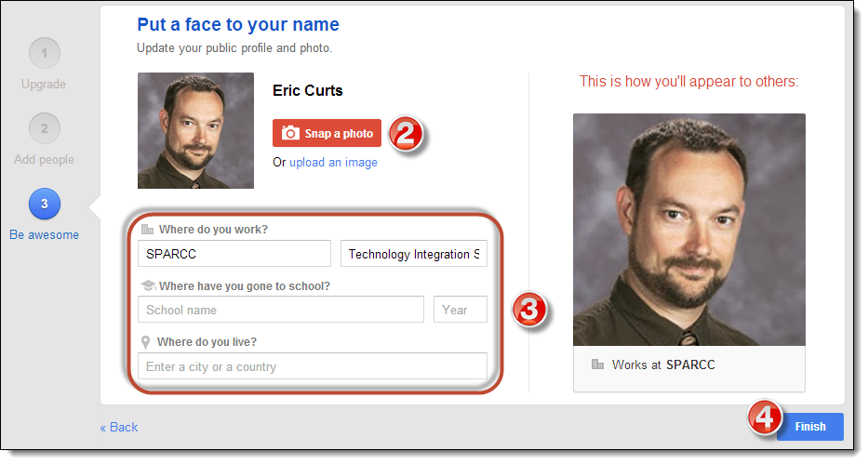Click the large profile preview photo
Screen dimensions: 868x464
coord(689,230)
